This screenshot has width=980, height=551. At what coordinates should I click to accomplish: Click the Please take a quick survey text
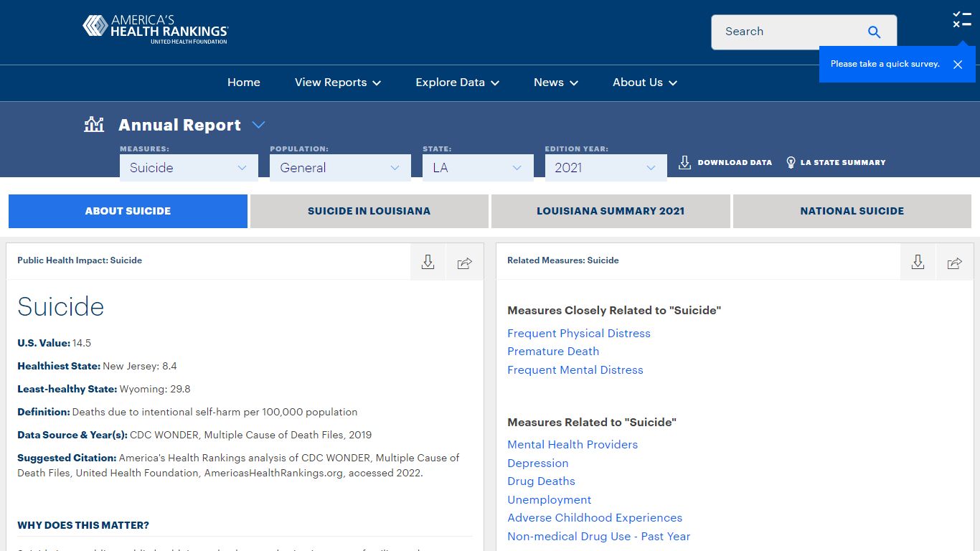885,64
